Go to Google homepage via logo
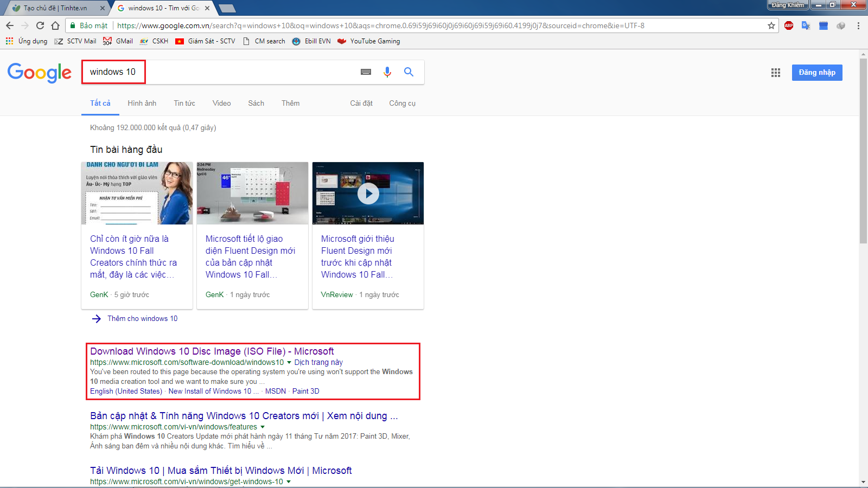 [40, 73]
